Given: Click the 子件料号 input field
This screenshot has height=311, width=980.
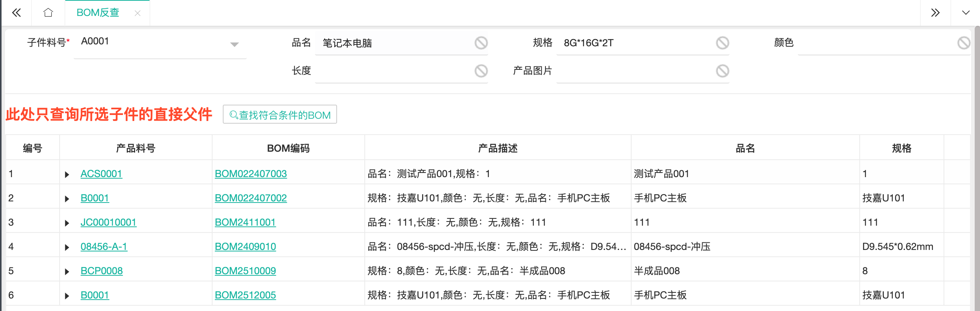Looking at the screenshot, I should pyautogui.click(x=152, y=42).
